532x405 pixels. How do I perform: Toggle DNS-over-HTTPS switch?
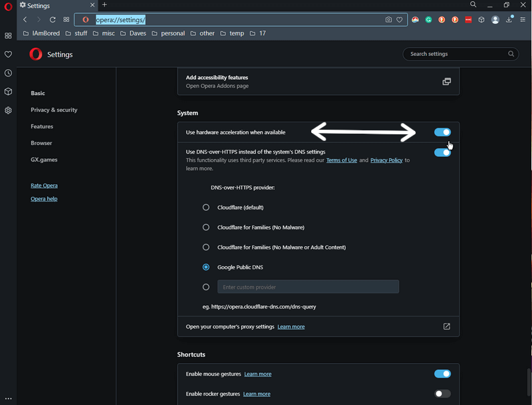point(442,152)
